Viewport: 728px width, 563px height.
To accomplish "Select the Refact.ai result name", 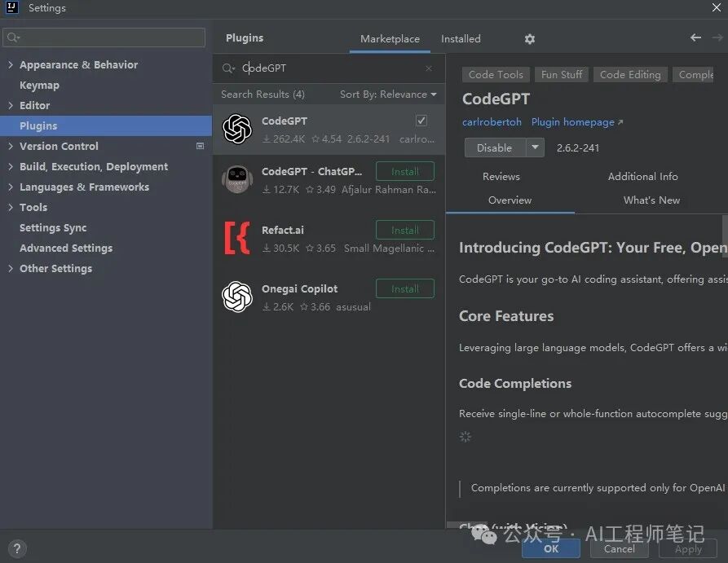I will click(x=282, y=231).
